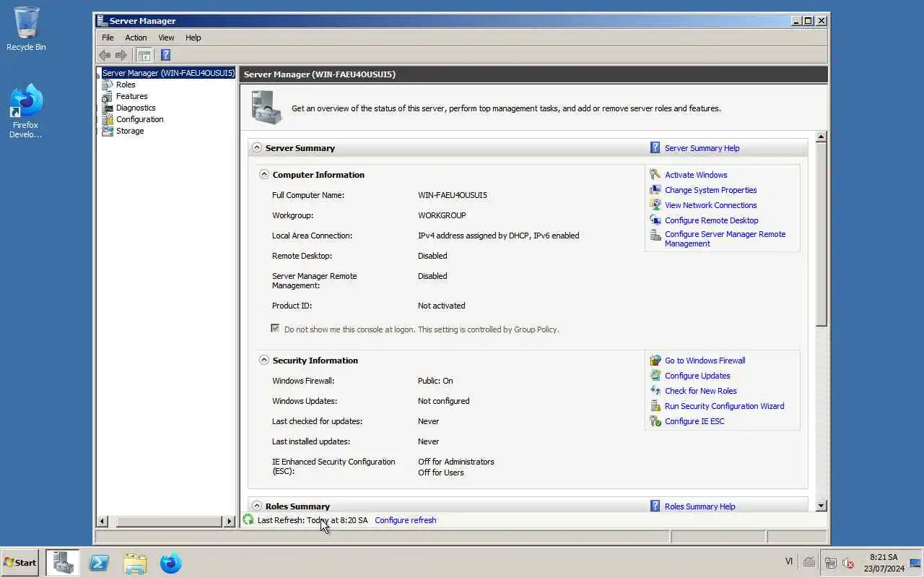Click the Check for New Roles icon
This screenshot has width=924, height=578.
[x=655, y=391]
